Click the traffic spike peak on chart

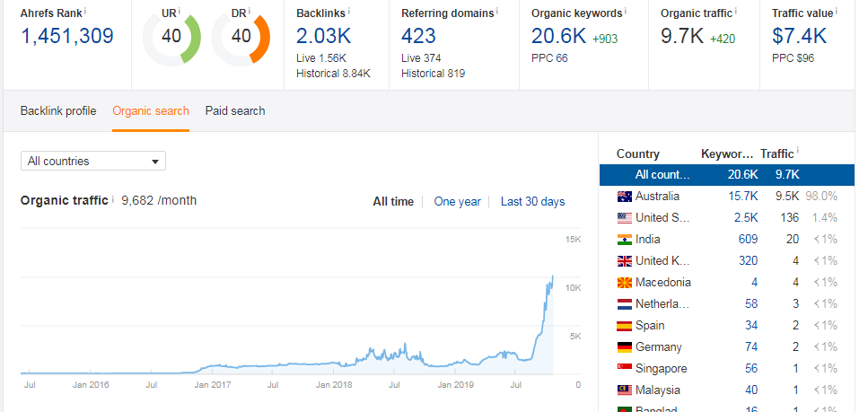pos(552,276)
